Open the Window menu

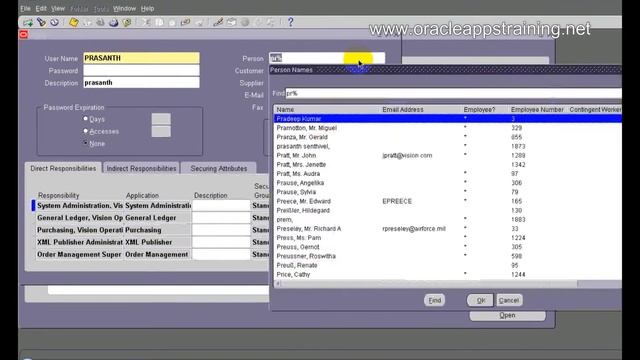124,9
